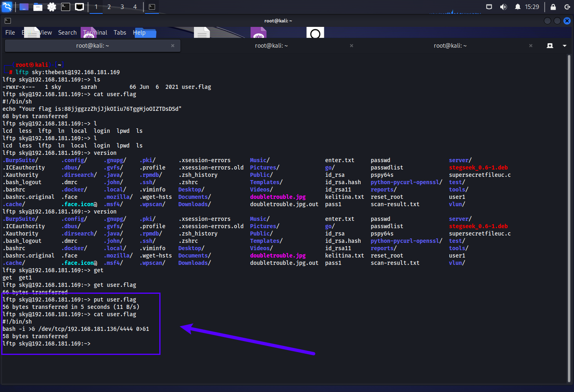The width and height of the screenshot is (574, 392).
Task: Click the volume speaker icon
Action: coord(504,7)
